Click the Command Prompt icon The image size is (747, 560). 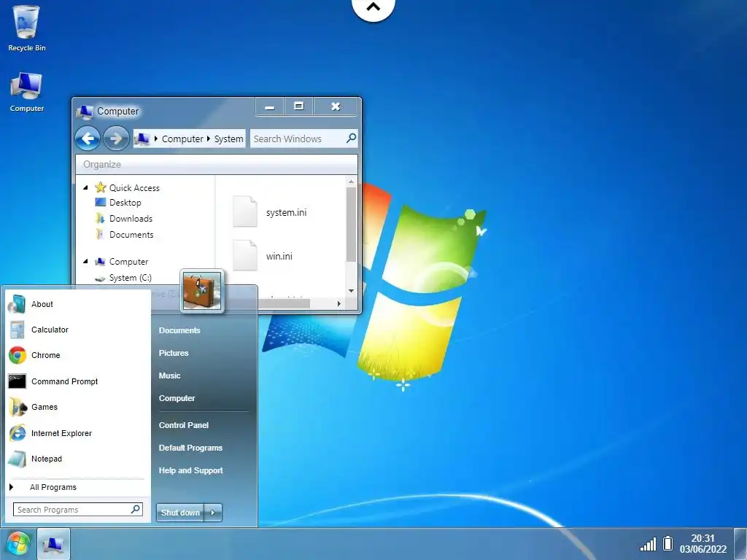tap(18, 381)
